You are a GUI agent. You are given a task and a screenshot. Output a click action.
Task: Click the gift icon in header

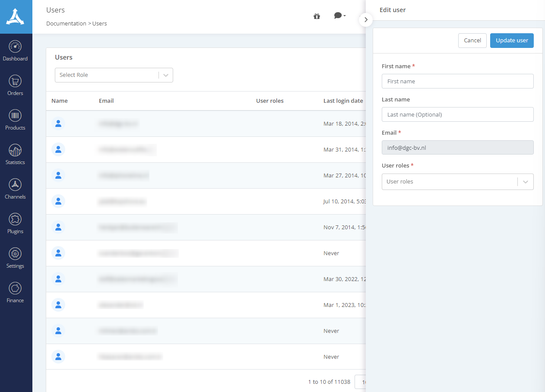(x=317, y=16)
